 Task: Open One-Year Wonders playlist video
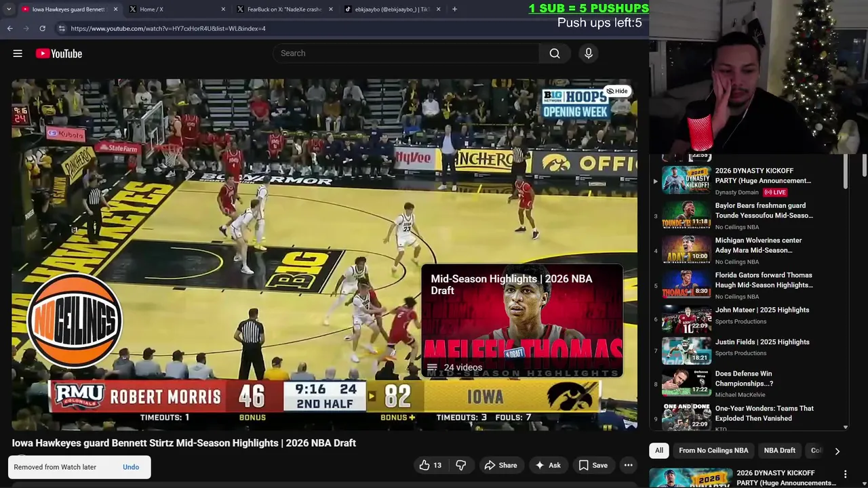(x=749, y=416)
